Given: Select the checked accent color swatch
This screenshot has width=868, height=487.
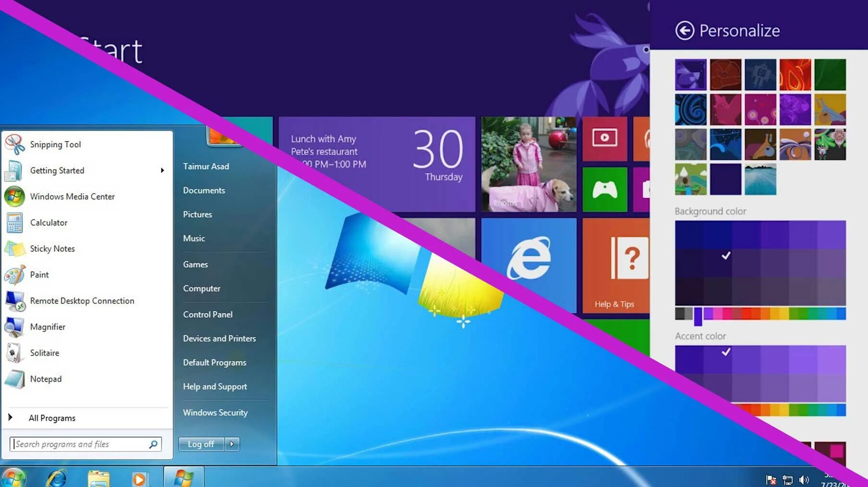Looking at the screenshot, I should coord(718,359).
